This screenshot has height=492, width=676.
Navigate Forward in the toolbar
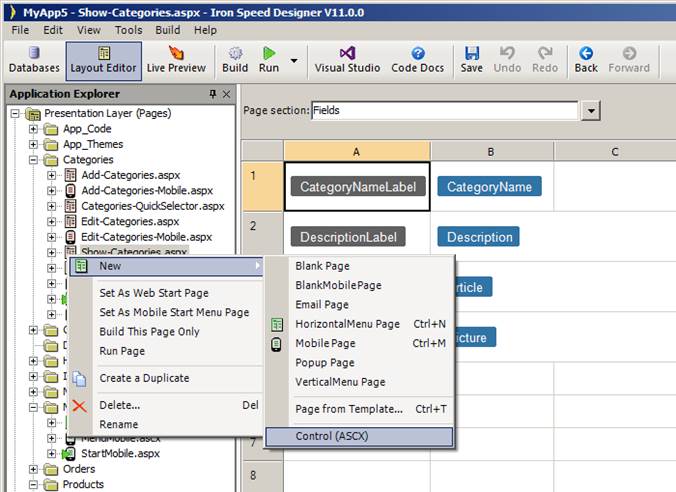(629, 60)
